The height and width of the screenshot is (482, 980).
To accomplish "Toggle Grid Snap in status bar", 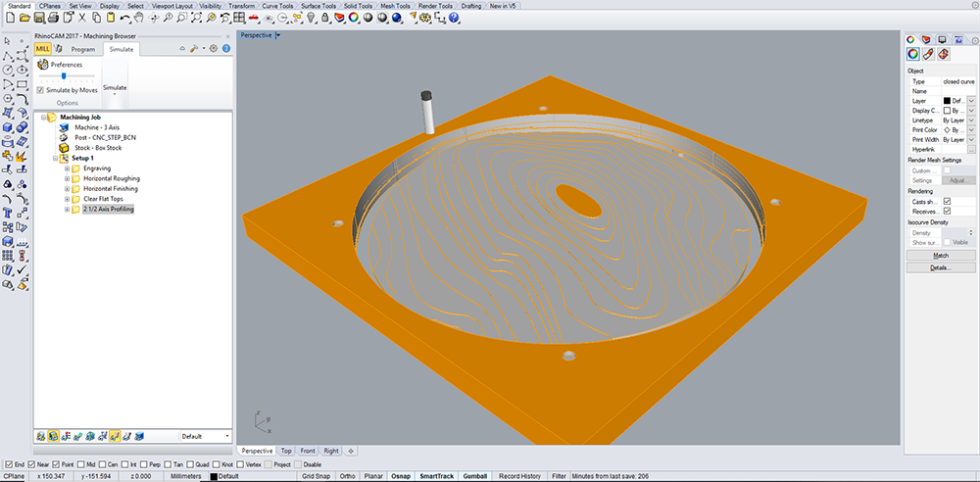I will tap(317, 476).
